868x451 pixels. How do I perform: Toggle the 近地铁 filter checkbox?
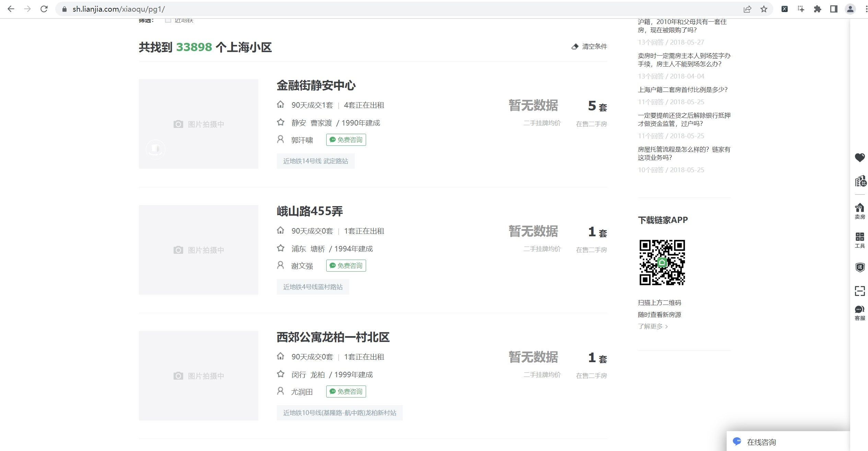[168, 21]
